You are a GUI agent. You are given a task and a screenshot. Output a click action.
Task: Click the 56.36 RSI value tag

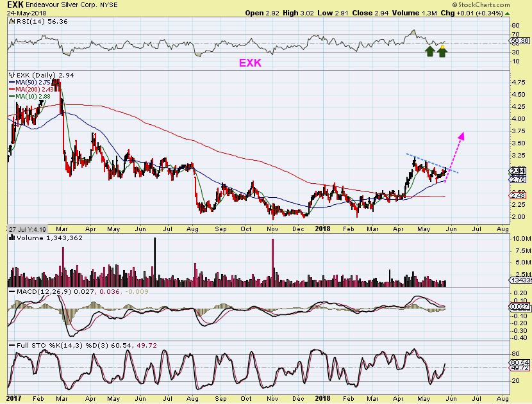click(519, 41)
